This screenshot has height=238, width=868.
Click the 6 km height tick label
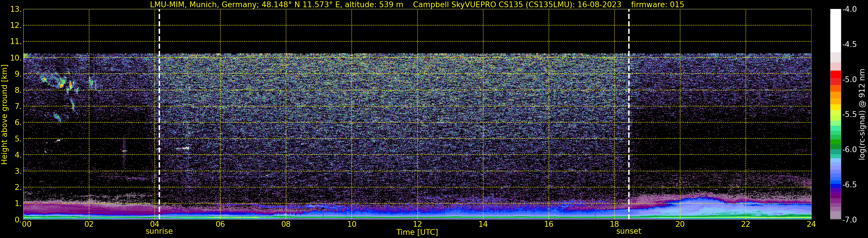(x=18, y=123)
